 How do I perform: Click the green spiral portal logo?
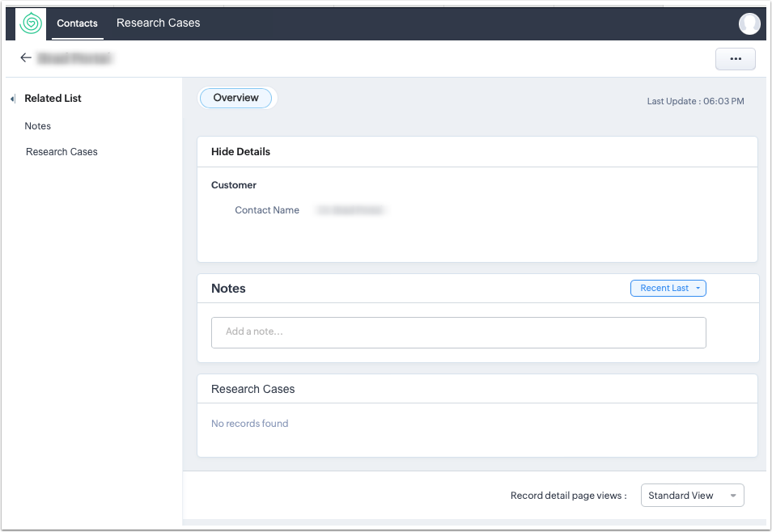[x=31, y=23]
